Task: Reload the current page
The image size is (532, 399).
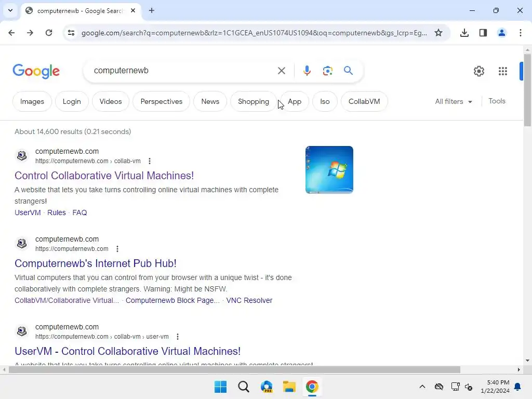Action: pos(49,33)
